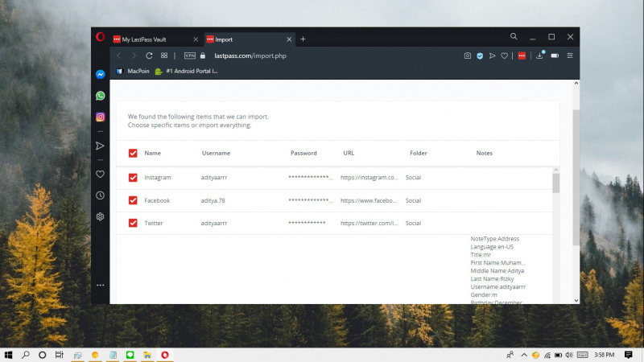The height and width of the screenshot is (362, 644).
Task: Click the import list scrollbar thumb
Action: (555, 183)
